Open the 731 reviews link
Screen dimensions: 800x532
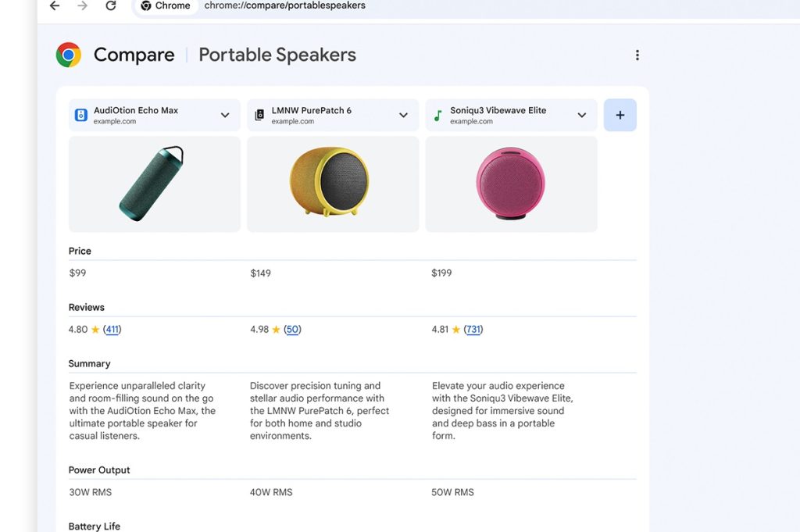coord(473,330)
